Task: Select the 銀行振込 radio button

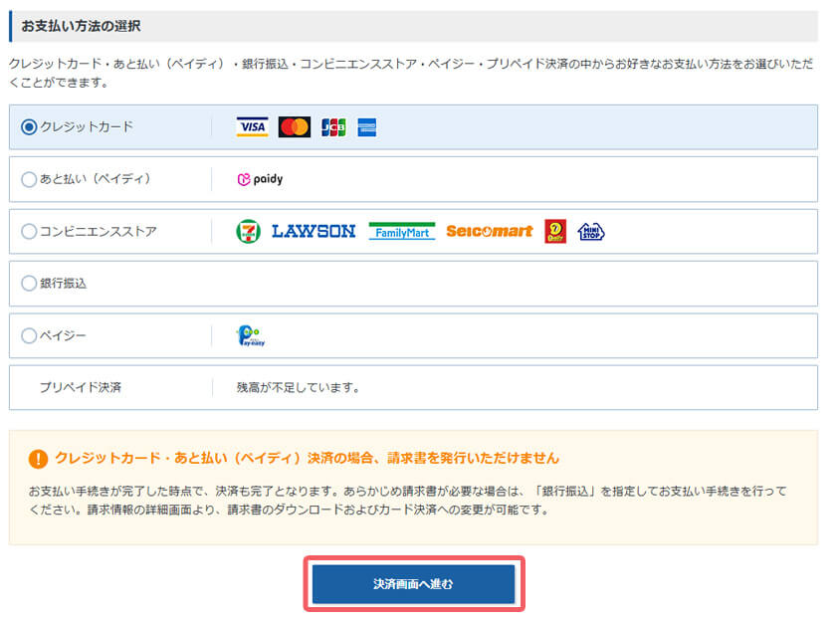Action: point(29,284)
